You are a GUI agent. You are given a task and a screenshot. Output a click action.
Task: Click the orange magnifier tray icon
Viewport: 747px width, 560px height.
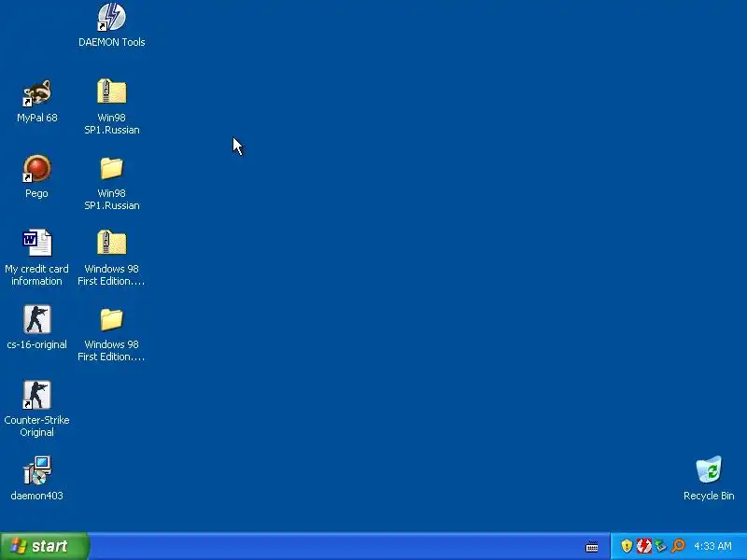click(678, 546)
